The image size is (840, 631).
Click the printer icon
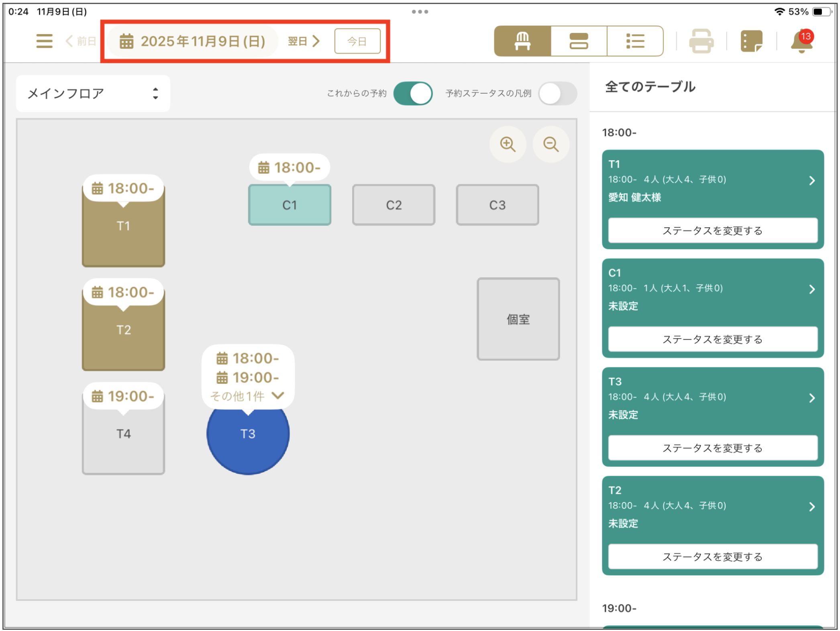701,41
